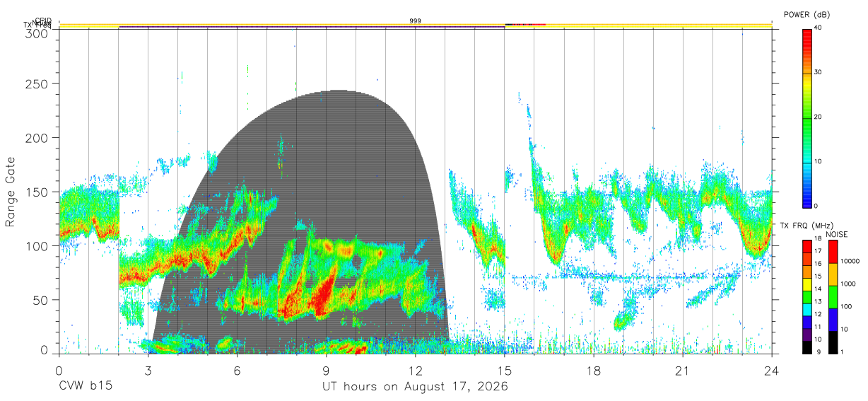868x401 pixels.
Task: Click the TX FRQ (MHz) color scale bar
Action: pyautogui.click(x=807, y=297)
